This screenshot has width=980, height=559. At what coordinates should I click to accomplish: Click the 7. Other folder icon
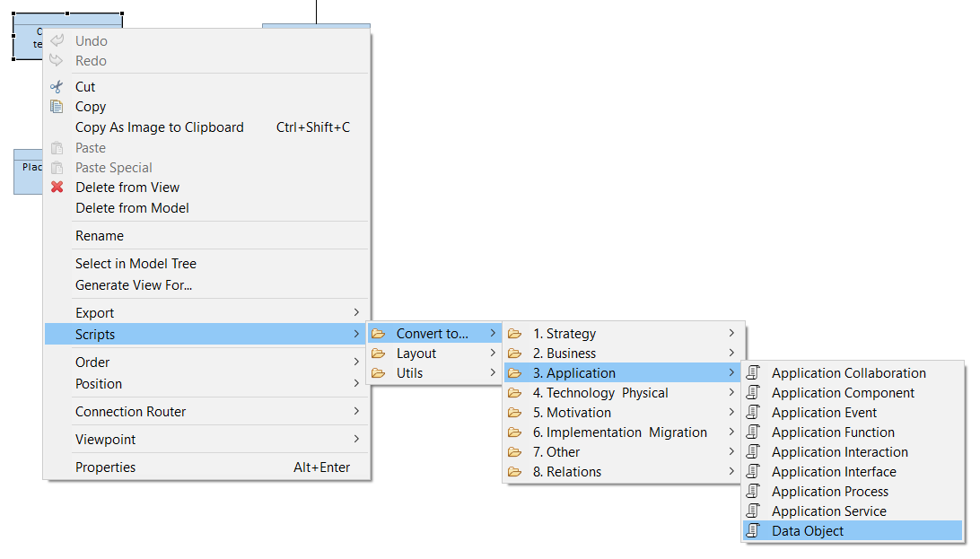[x=514, y=452]
